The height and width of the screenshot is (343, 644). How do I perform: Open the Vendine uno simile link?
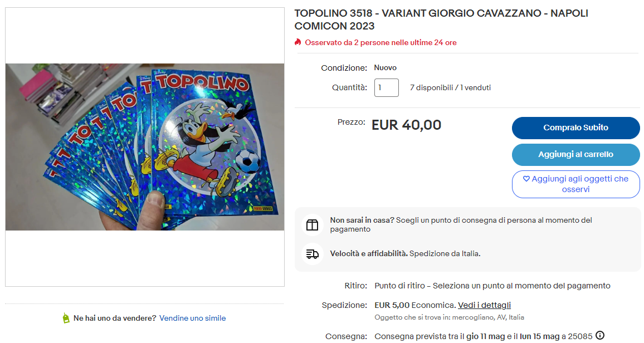click(x=192, y=318)
